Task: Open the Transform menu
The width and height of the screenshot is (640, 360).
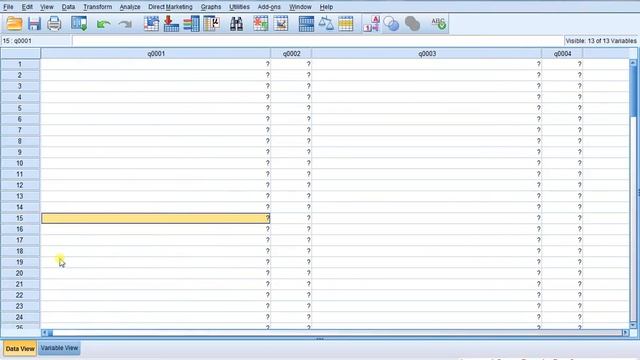Action: pyautogui.click(x=97, y=7)
